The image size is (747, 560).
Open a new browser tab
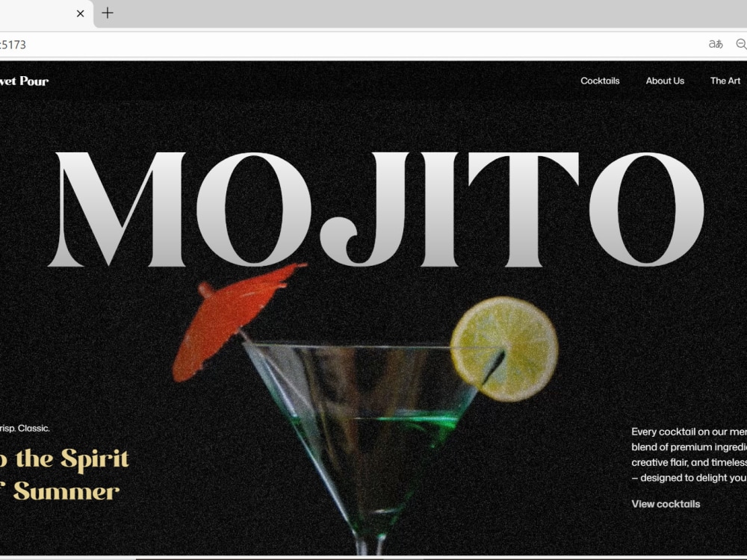pyautogui.click(x=108, y=13)
